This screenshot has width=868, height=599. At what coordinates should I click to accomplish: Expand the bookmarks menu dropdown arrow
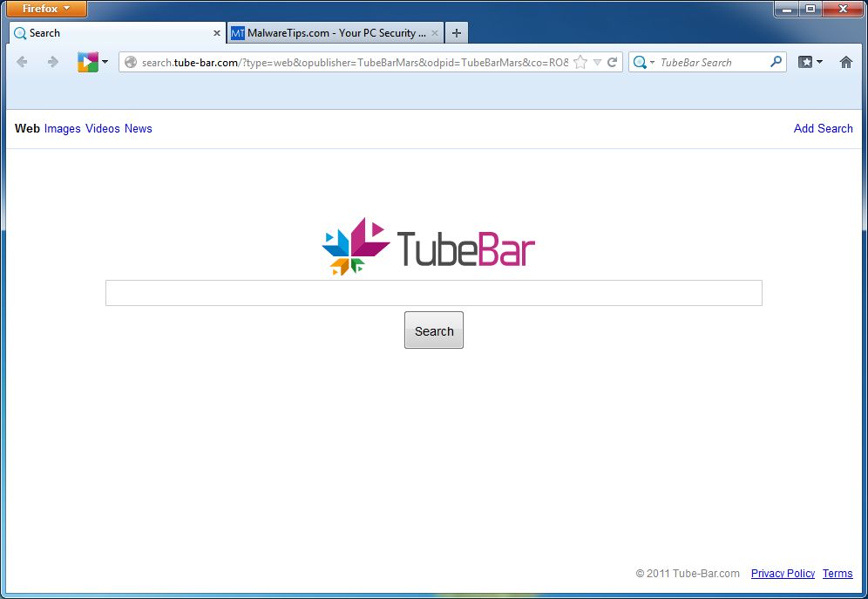(820, 62)
